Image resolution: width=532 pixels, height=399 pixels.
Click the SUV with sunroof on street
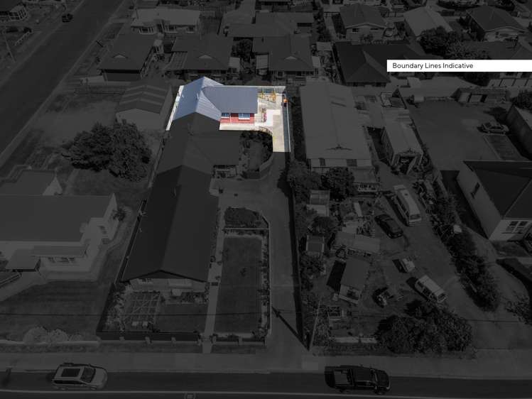(80, 375)
